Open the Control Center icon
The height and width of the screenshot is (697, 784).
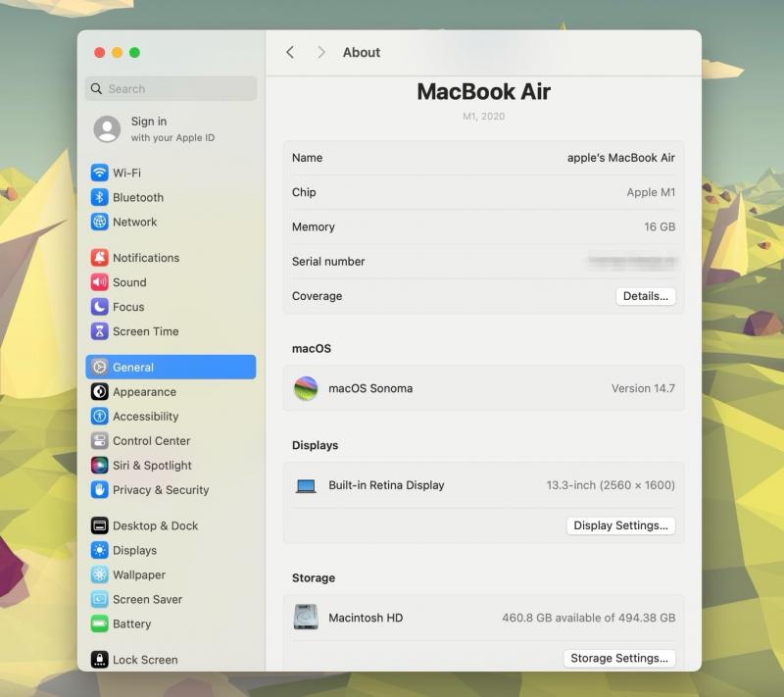[100, 440]
